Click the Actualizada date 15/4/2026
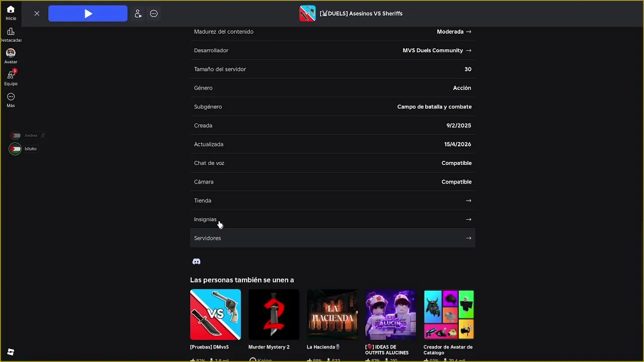Screen dimensions: 644x362 tap(458, 144)
